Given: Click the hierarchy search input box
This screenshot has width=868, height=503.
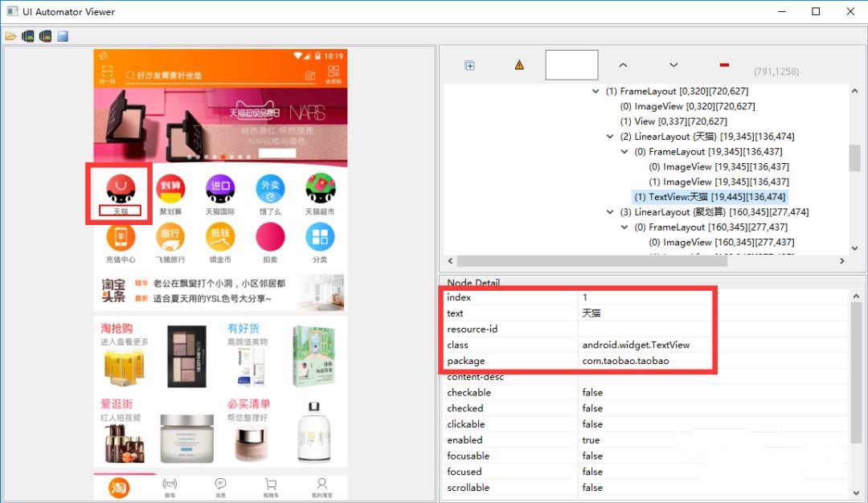Looking at the screenshot, I should (571, 65).
